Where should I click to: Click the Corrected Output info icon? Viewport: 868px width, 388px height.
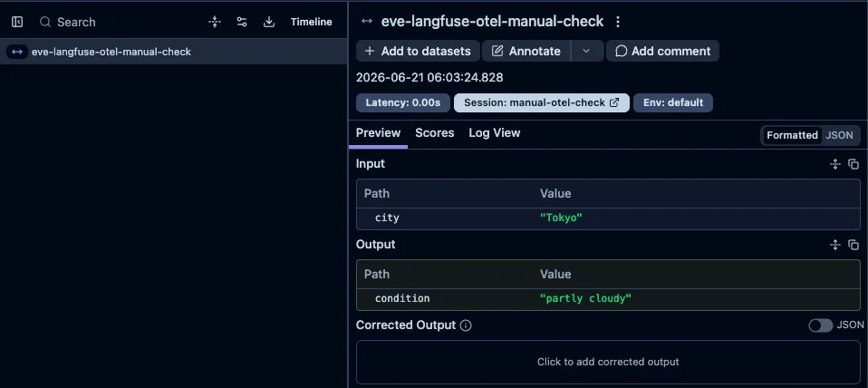tap(466, 325)
